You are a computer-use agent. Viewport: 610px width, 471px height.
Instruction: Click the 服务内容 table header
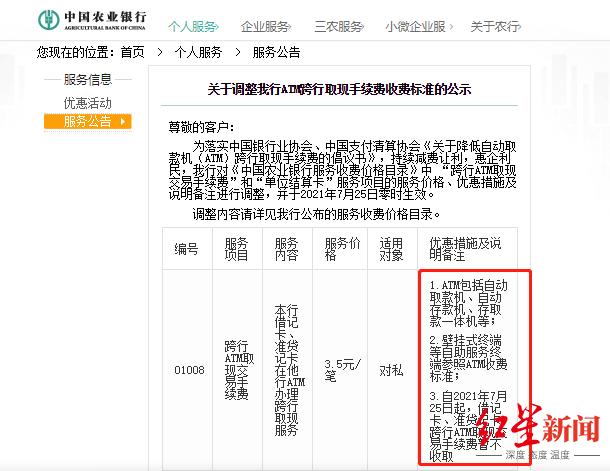click(287, 249)
